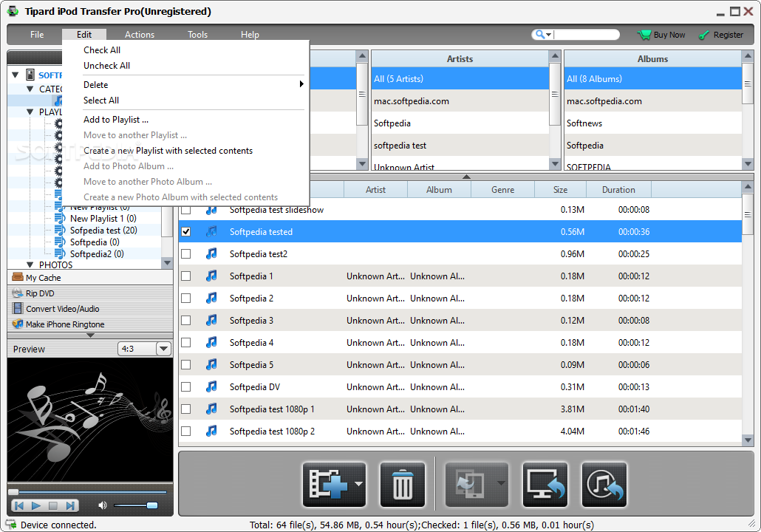761x532 pixels.
Task: Collapse the PHOTOS tree node
Action: pos(30,265)
